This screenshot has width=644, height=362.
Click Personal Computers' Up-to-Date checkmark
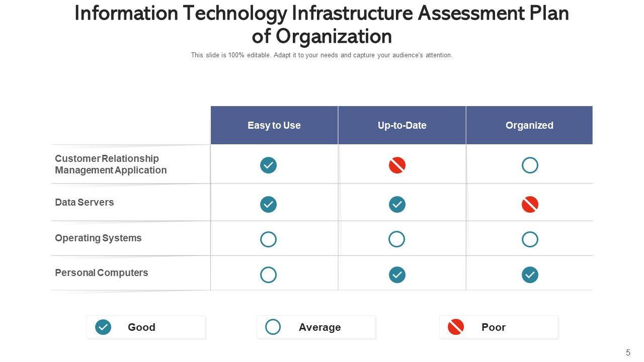coord(397,275)
